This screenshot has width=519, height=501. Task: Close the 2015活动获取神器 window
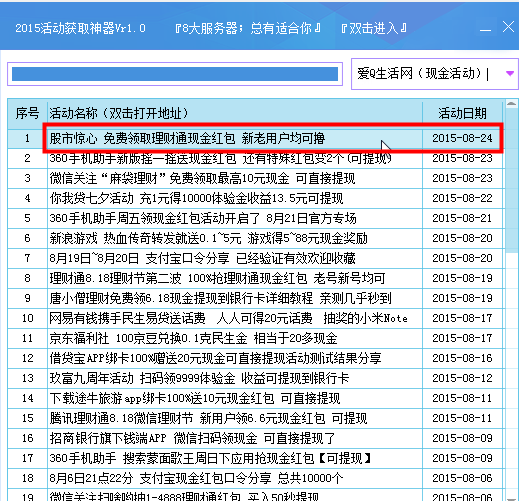pos(508,27)
